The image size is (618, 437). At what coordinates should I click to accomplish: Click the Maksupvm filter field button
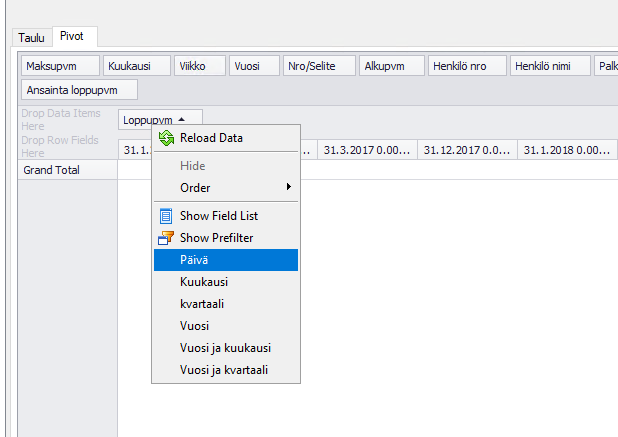pyautogui.click(x=60, y=66)
